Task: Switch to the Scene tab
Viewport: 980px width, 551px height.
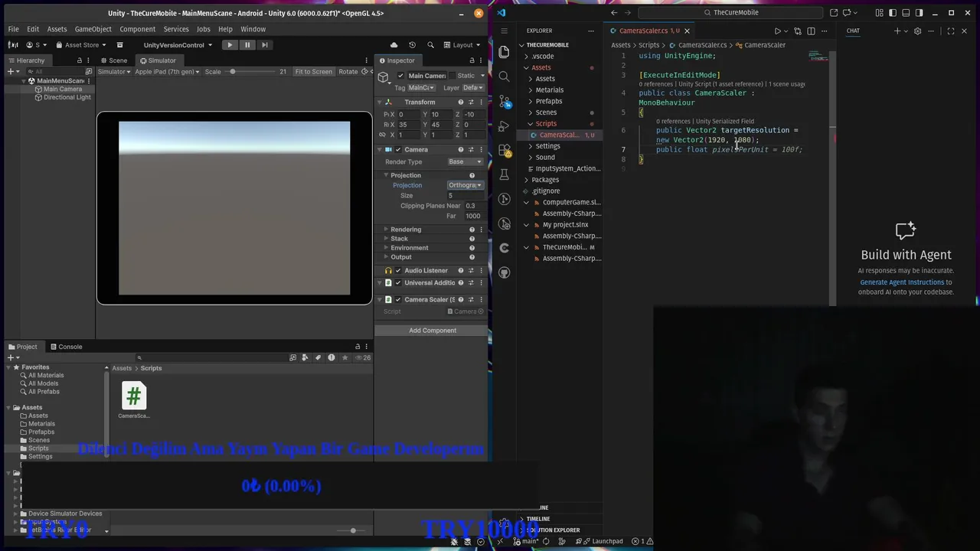Action: click(x=113, y=60)
